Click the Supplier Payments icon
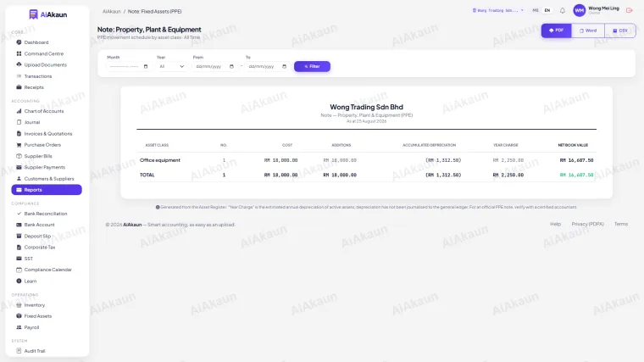This screenshot has width=644, height=362. coord(19,167)
